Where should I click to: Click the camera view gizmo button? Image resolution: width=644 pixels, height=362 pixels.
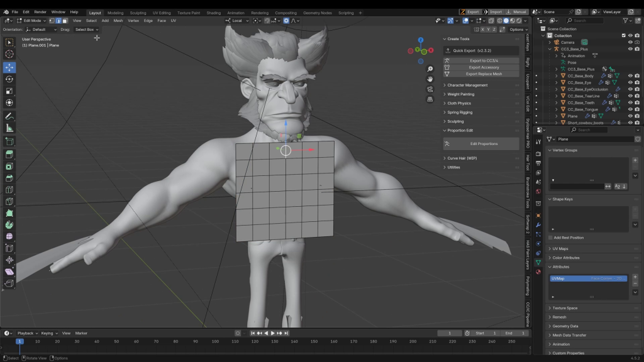(x=430, y=89)
